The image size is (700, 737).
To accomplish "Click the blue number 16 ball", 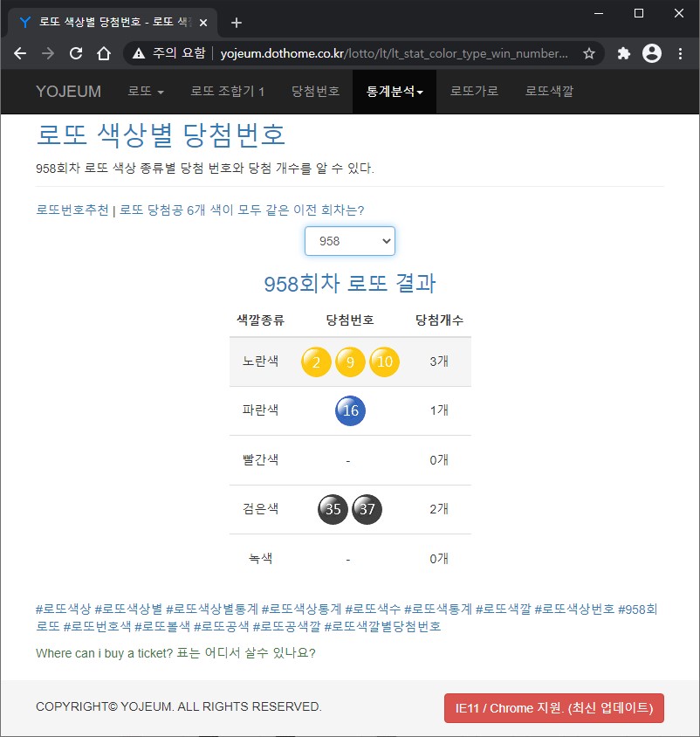I will [350, 410].
